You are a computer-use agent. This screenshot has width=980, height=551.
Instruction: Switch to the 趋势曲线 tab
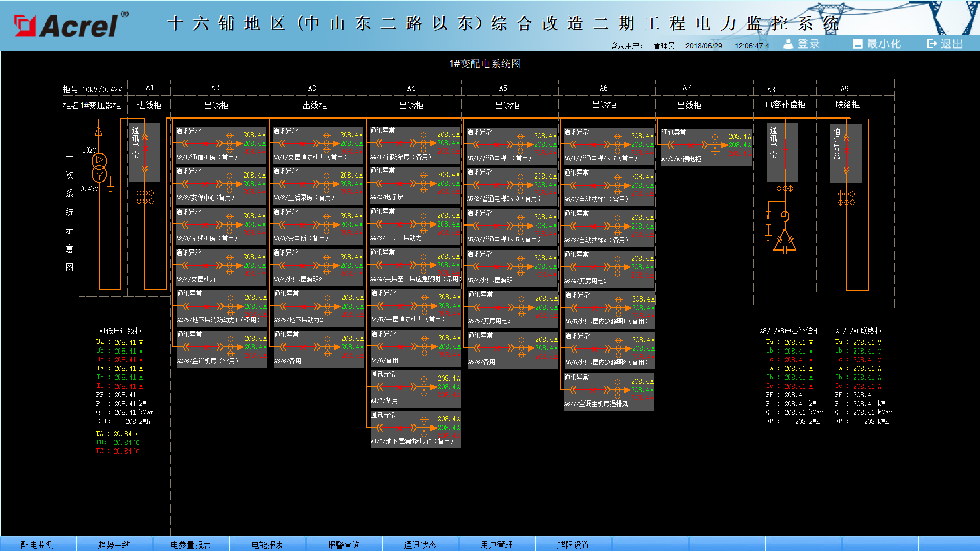click(114, 544)
